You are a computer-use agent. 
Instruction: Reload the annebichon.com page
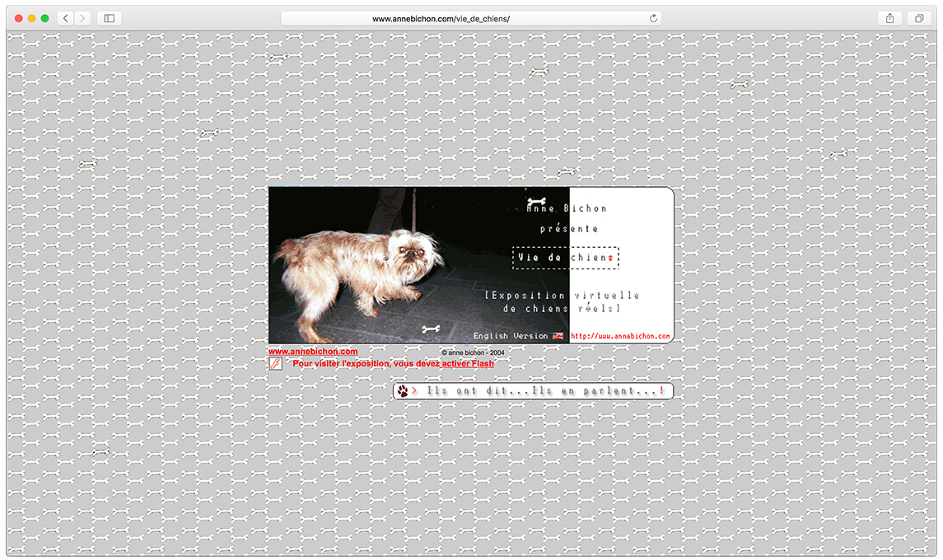654,18
